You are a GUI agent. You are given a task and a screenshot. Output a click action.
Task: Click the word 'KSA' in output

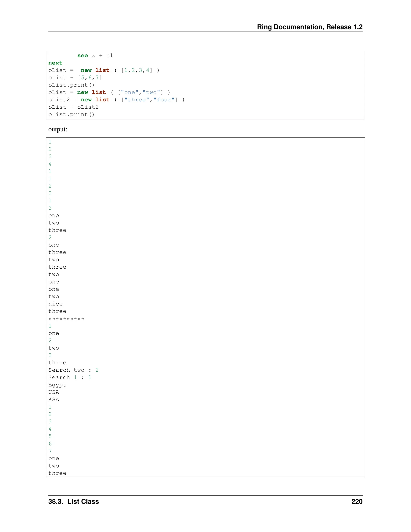[x=54, y=400]
